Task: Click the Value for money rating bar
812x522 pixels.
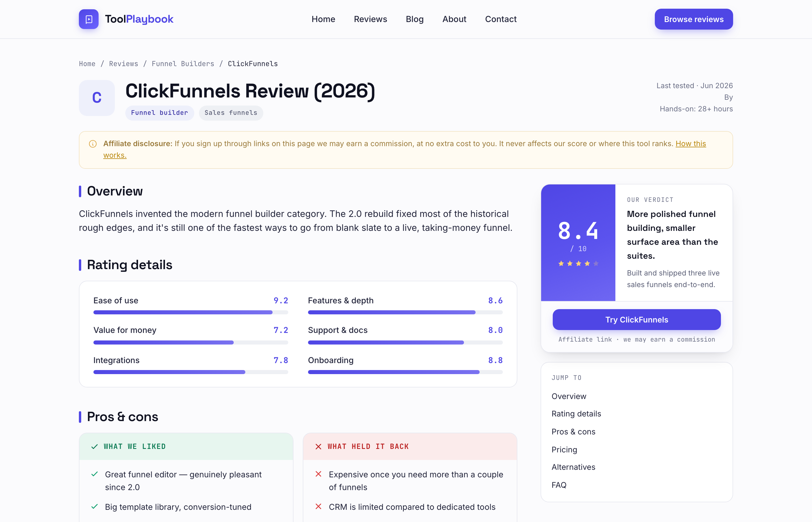Action: (191, 342)
